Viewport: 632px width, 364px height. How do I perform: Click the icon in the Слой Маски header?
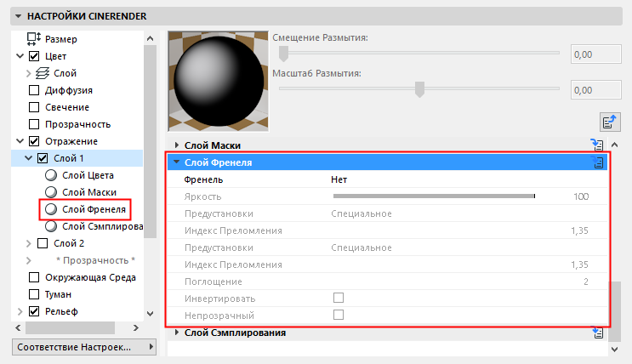(x=597, y=145)
